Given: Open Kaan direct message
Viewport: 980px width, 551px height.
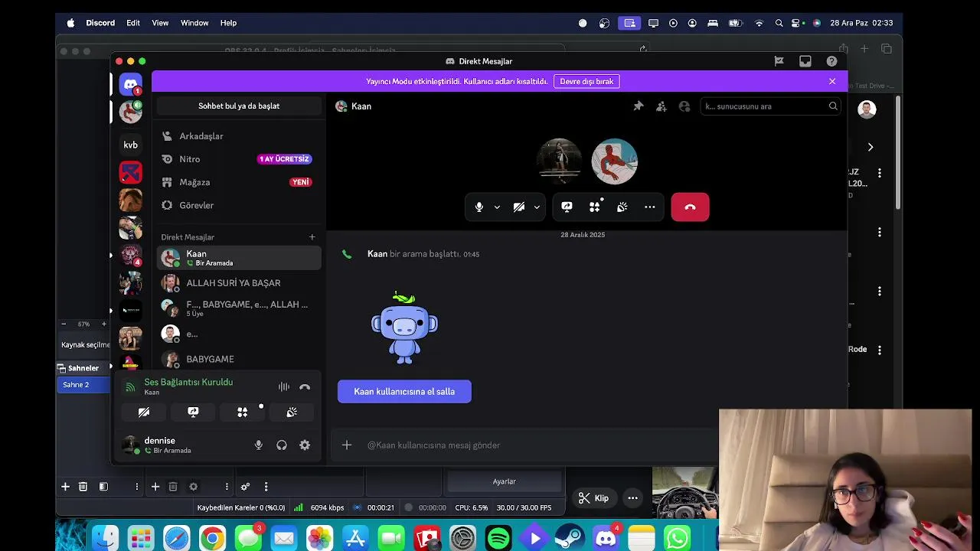Looking at the screenshot, I should pyautogui.click(x=239, y=258).
